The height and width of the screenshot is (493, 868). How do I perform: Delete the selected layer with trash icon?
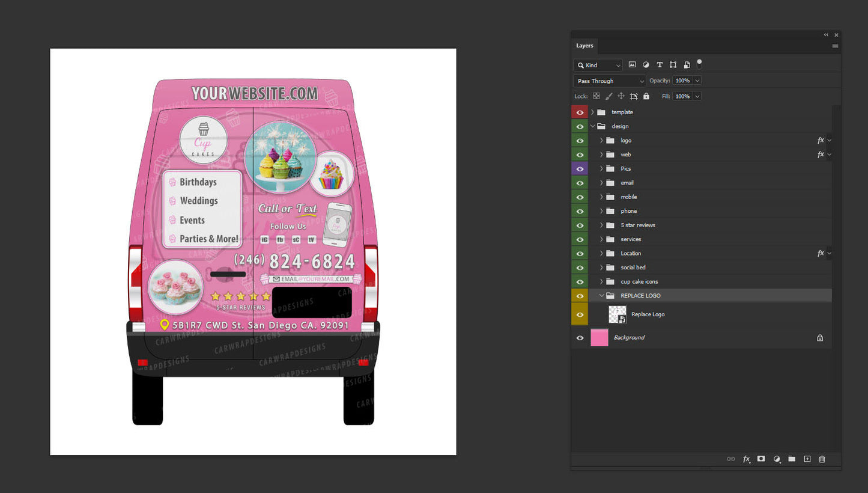click(x=822, y=459)
